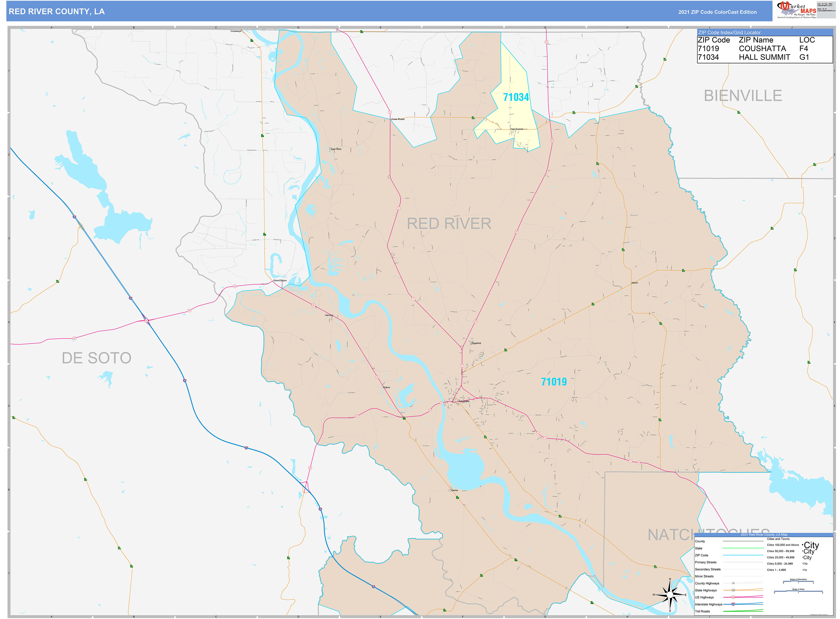Click the 'G1' location cell
This screenshot has height=619, width=840.
[804, 57]
